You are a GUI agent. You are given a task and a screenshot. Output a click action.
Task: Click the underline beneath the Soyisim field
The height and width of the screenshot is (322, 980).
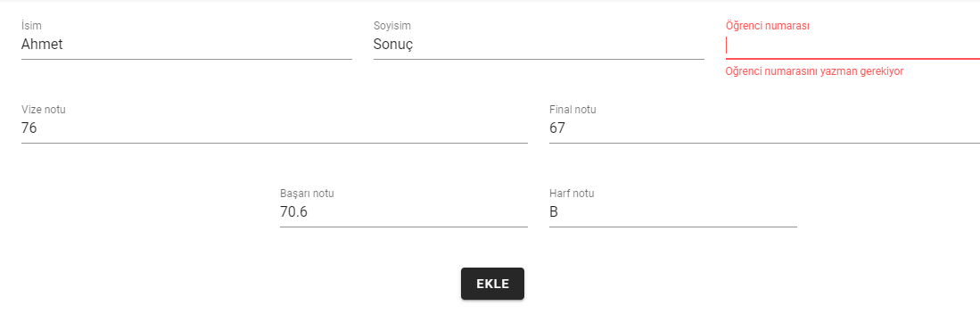click(x=539, y=59)
